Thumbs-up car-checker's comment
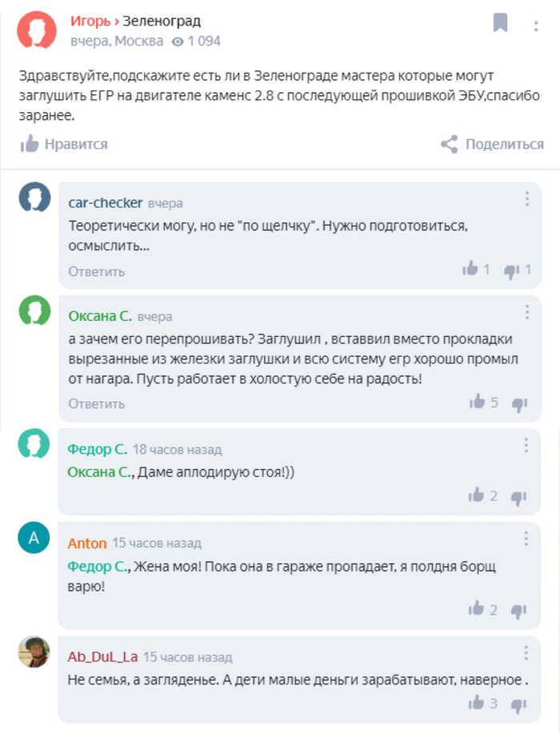Screen dimensions: 560x734 (470, 270)
